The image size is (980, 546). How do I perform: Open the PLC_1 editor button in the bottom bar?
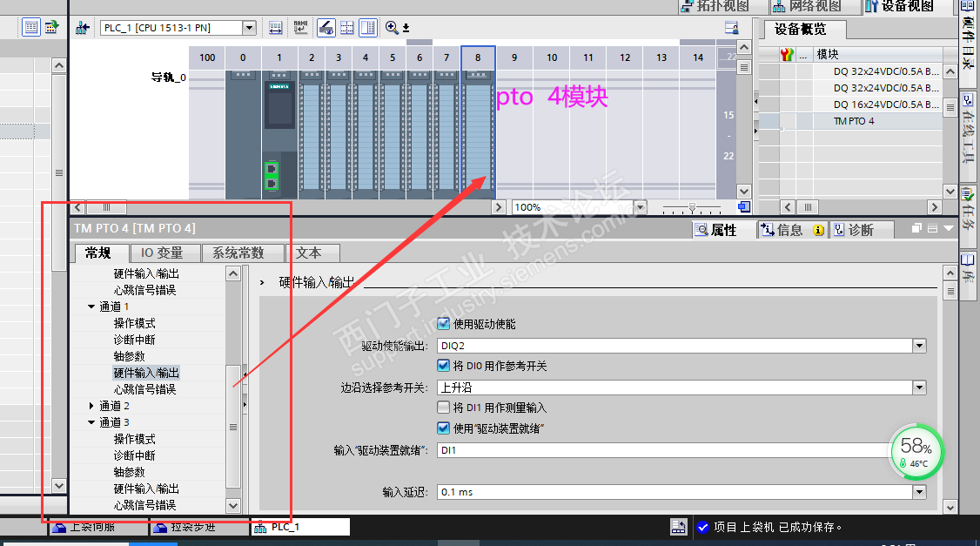(300, 527)
